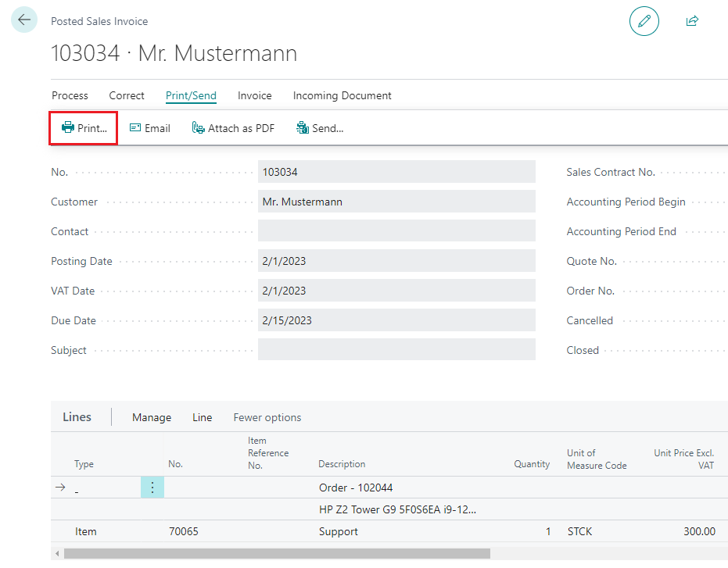The width and height of the screenshot is (728, 568).
Task: Print the posted sales invoice
Action: coord(84,128)
